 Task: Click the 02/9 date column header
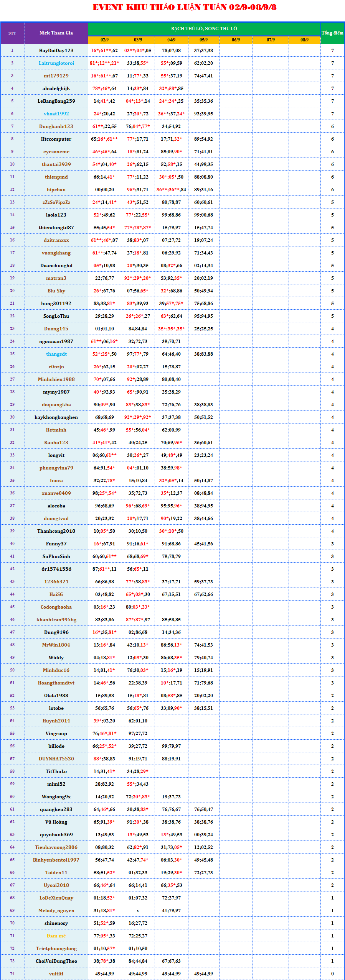pos(104,40)
